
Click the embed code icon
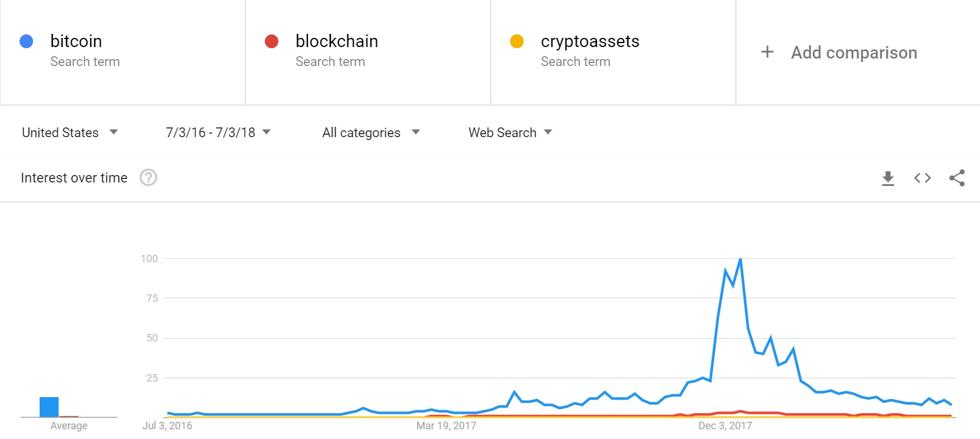coord(922,178)
